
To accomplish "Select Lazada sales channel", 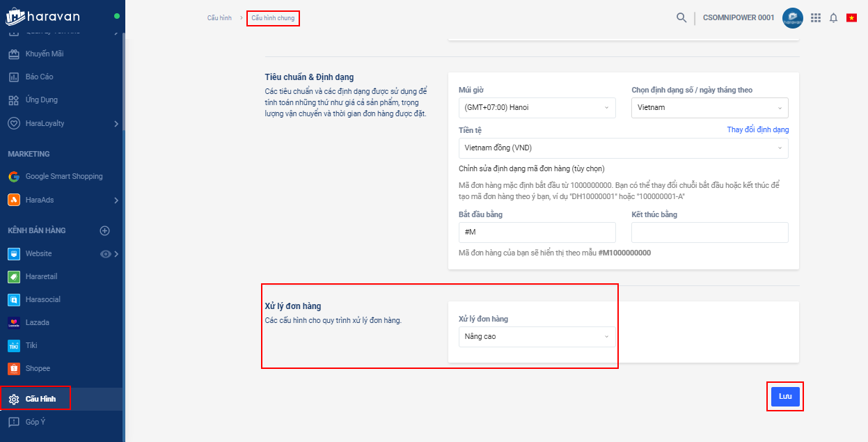I will [38, 322].
